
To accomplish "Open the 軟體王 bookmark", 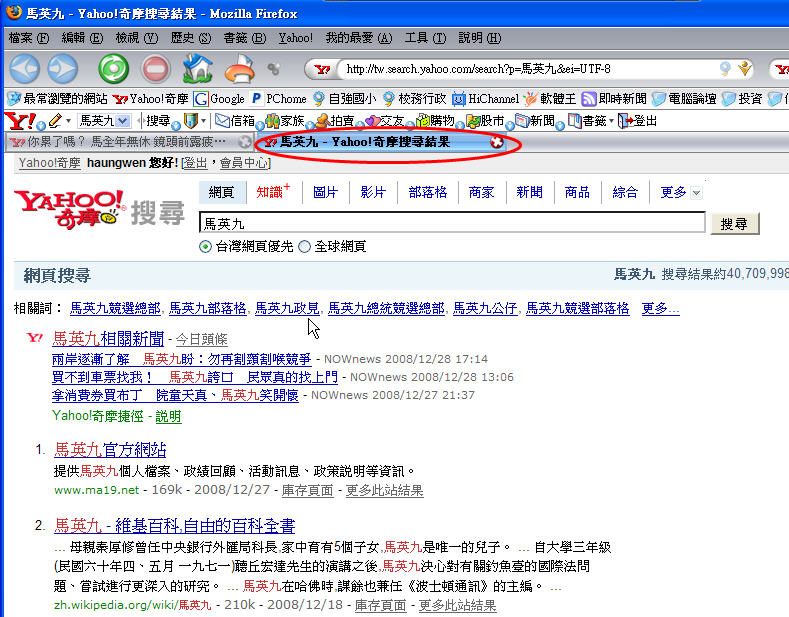I will (549, 99).
